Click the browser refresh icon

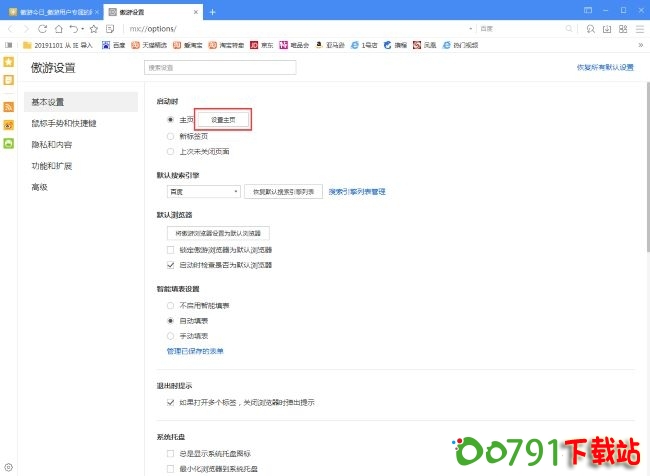point(43,28)
